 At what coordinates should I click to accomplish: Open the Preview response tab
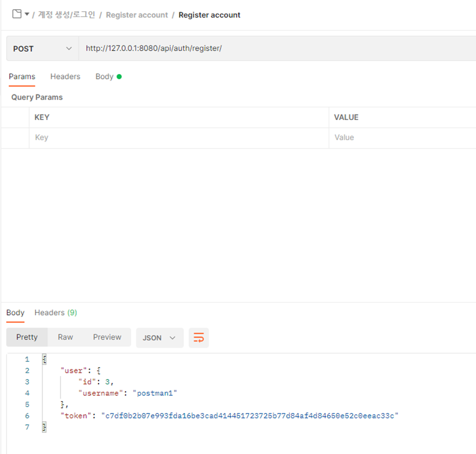pos(107,337)
